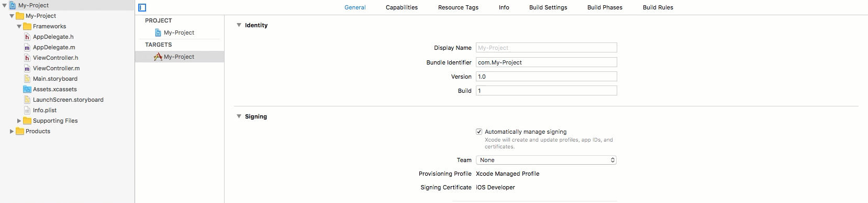
Task: Click the Assets.xcassets catalog icon
Action: [27, 89]
